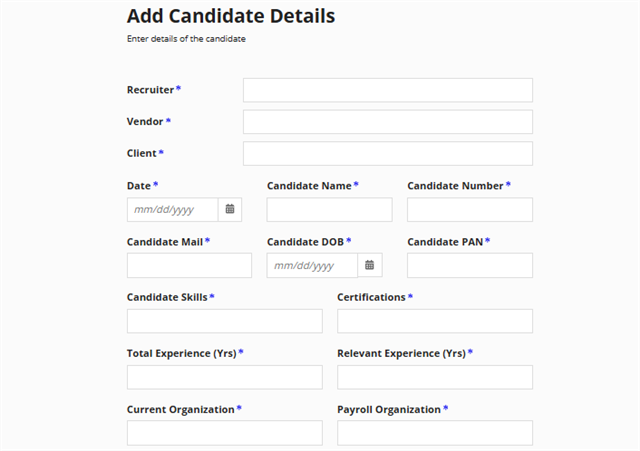Click the Payroll Organization input
640x451 pixels.
435,433
